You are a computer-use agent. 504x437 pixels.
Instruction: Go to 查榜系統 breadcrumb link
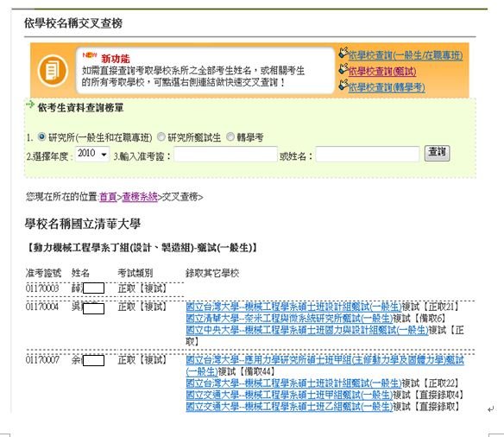(x=140, y=197)
